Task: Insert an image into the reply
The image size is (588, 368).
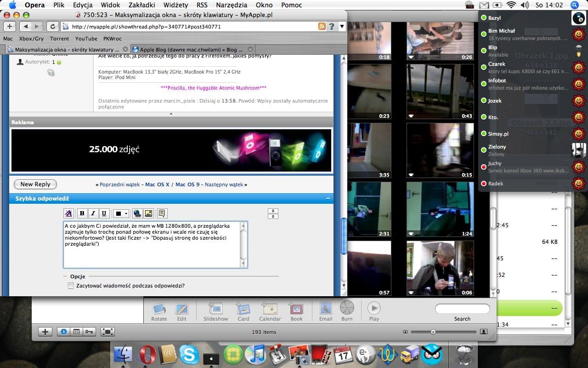Action: click(148, 213)
